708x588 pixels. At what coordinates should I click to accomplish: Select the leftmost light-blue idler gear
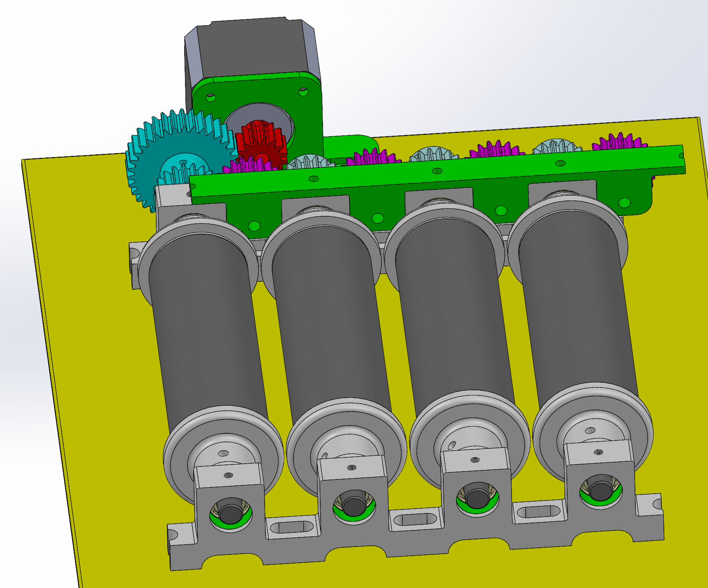(x=310, y=161)
